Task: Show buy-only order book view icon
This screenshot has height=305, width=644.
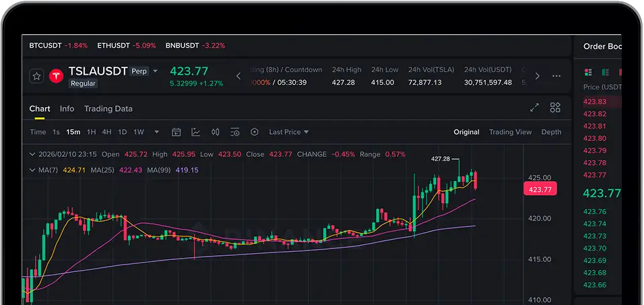Action: pos(606,72)
